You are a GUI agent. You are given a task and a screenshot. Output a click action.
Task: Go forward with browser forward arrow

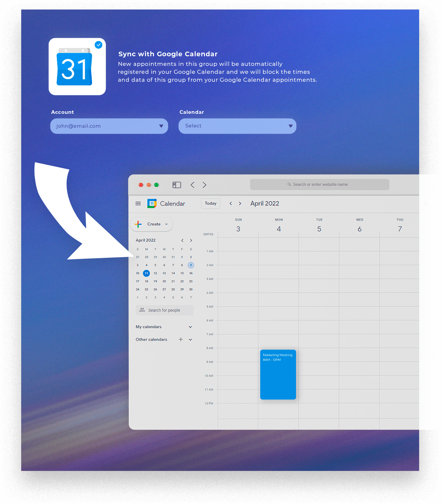click(204, 185)
